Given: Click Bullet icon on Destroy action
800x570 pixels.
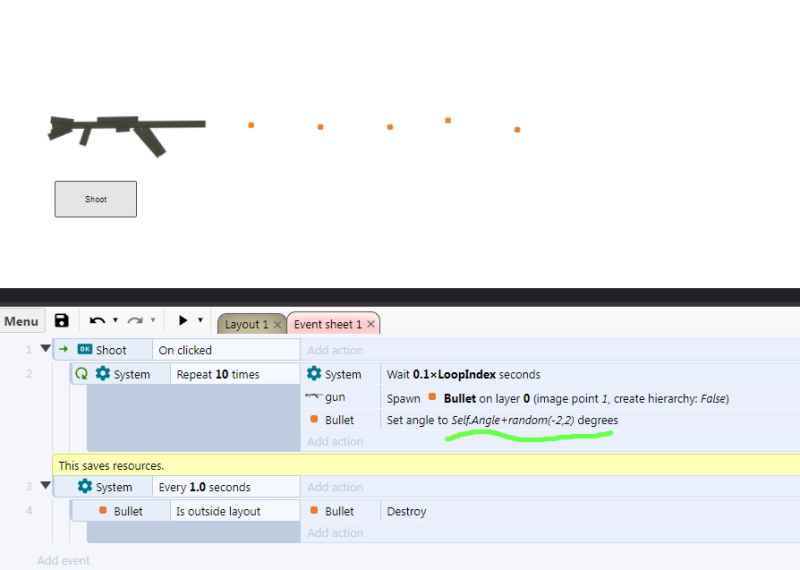Looking at the screenshot, I should [314, 510].
